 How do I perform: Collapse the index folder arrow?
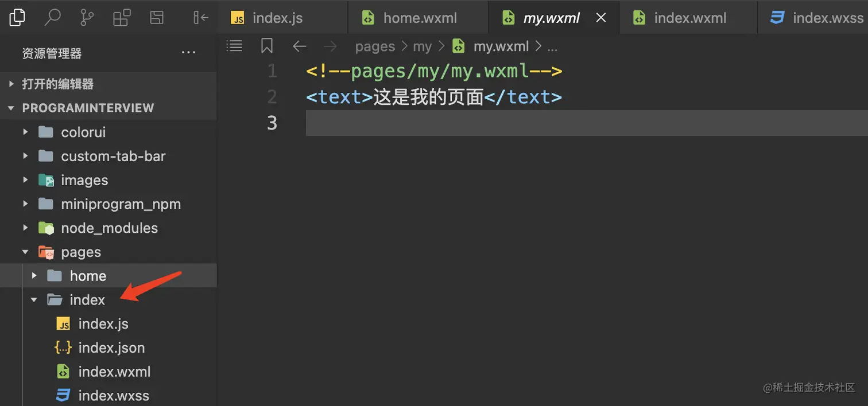[34, 300]
